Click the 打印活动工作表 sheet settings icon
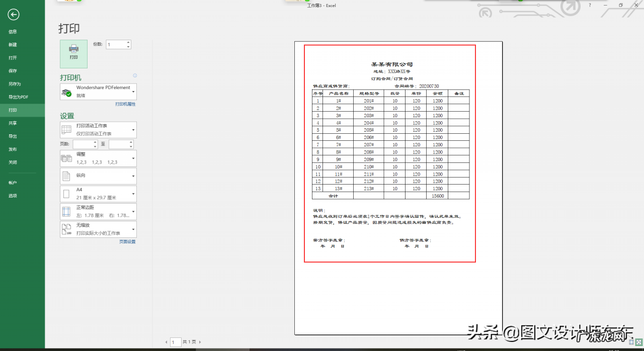This screenshot has height=351, width=644. coord(66,129)
